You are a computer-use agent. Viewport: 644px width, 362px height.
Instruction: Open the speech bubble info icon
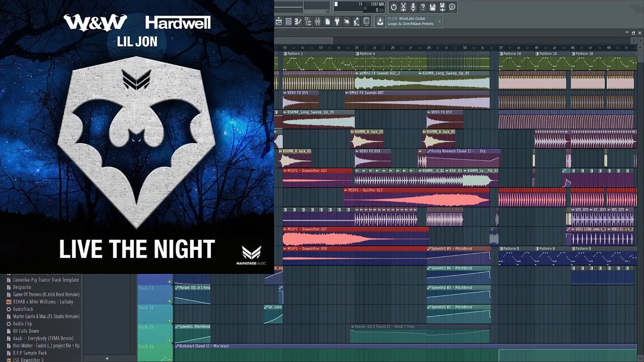[452, 7]
